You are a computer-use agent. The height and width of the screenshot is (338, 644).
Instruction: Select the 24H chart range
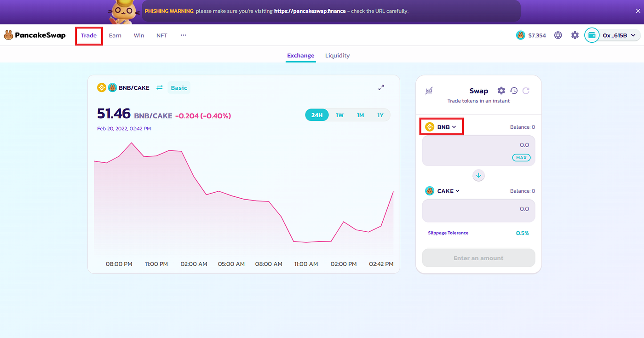point(317,115)
